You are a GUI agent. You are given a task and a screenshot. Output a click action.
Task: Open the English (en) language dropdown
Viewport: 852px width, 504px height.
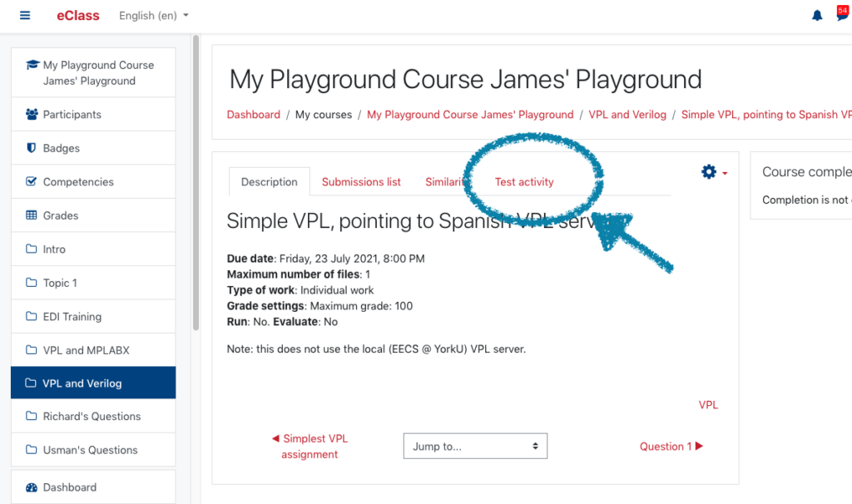(154, 16)
